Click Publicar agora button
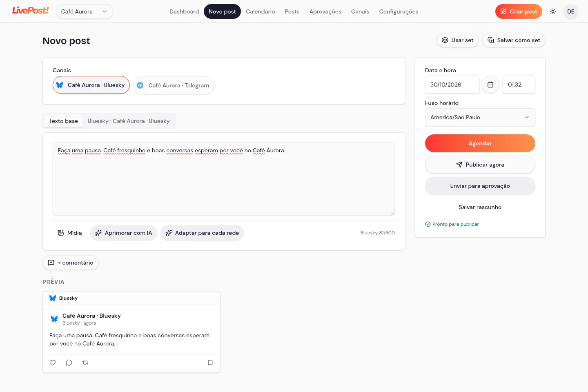The image size is (588, 392). 480,165
